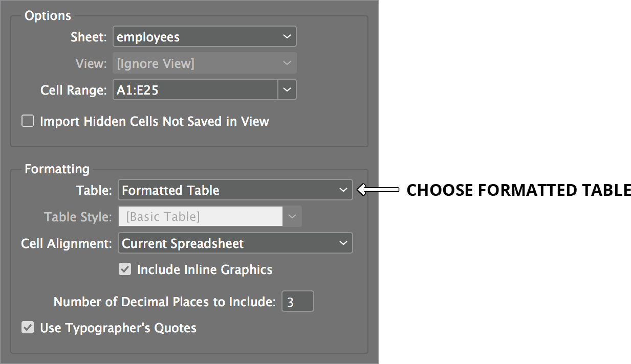
Task: Click the Cell Alignment chevron icon
Action: (x=343, y=243)
